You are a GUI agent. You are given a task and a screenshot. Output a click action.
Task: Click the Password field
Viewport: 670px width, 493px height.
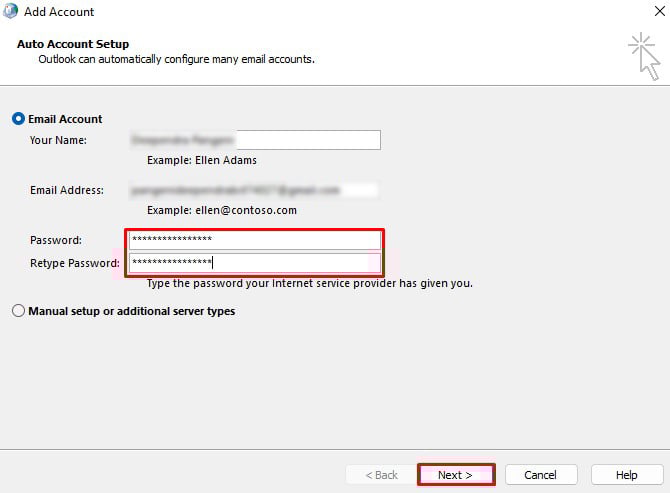tap(255, 240)
